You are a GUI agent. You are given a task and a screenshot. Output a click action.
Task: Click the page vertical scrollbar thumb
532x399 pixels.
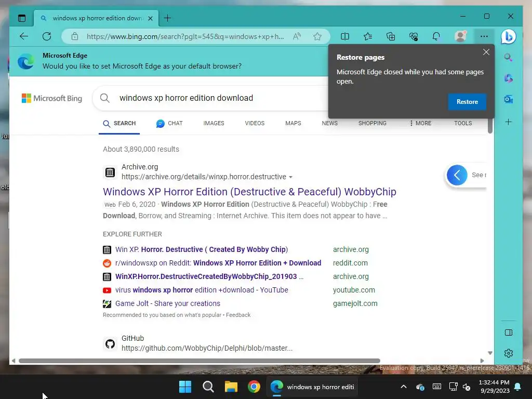pos(490,126)
